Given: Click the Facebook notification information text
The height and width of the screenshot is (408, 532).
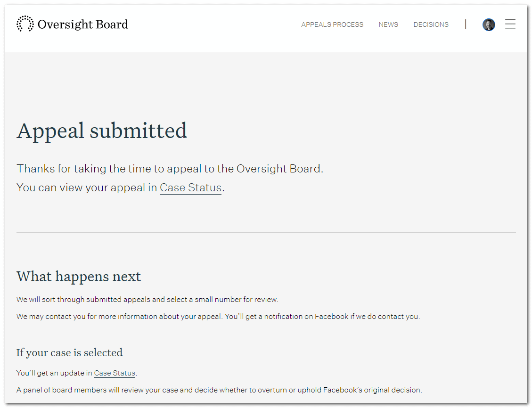Looking at the screenshot, I should [x=218, y=316].
